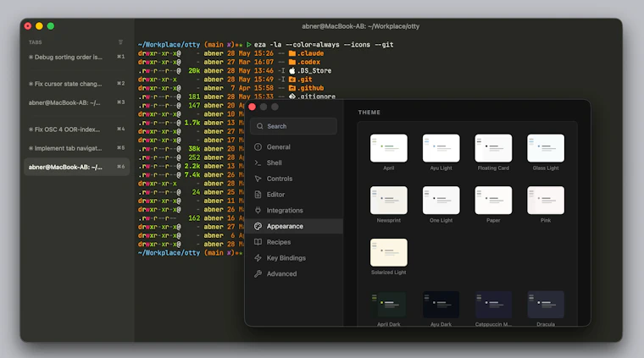The height and width of the screenshot is (358, 644).
Task: Switch to tab Fix cursor state chang...
Action: tap(77, 84)
